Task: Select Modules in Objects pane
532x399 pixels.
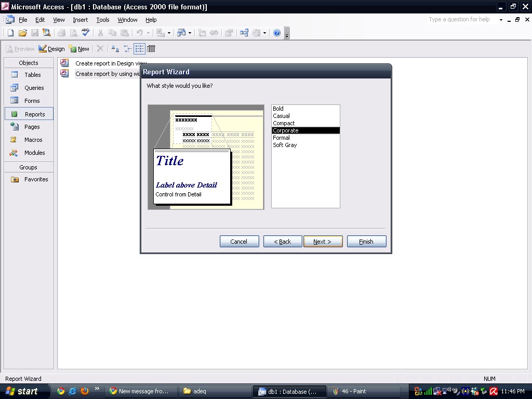Action: 29,153
